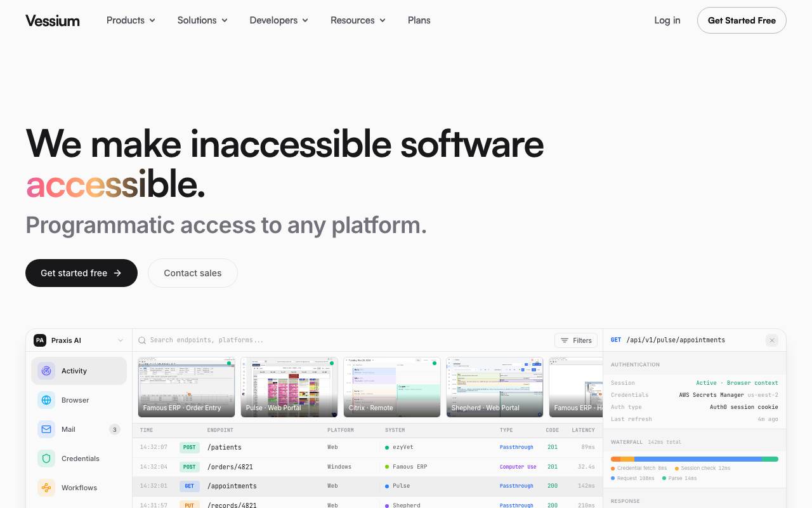Open the Developers menu
Image resolution: width=812 pixels, height=508 pixels.
point(279,20)
